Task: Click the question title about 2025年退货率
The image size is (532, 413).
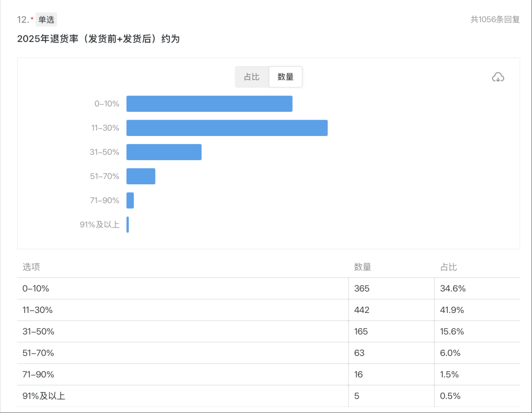Action: (x=99, y=39)
